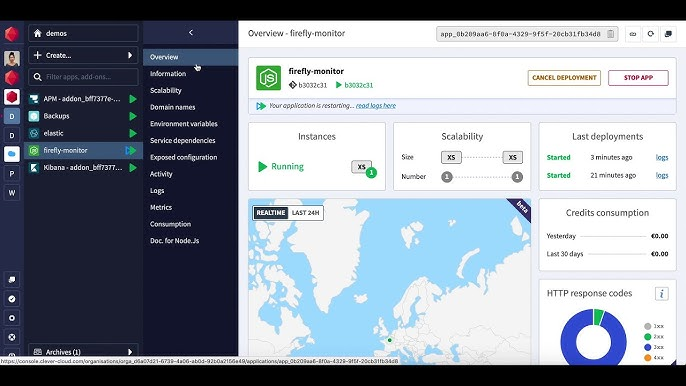Open logs for deployment 3 minutes ago
This screenshot has height=386, width=686.
click(662, 157)
